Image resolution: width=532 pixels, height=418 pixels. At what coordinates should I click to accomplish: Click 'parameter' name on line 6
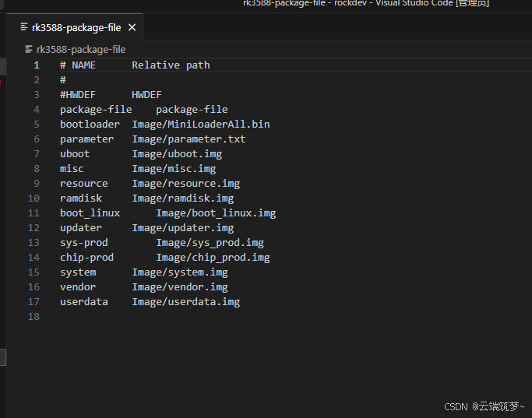[87, 139]
